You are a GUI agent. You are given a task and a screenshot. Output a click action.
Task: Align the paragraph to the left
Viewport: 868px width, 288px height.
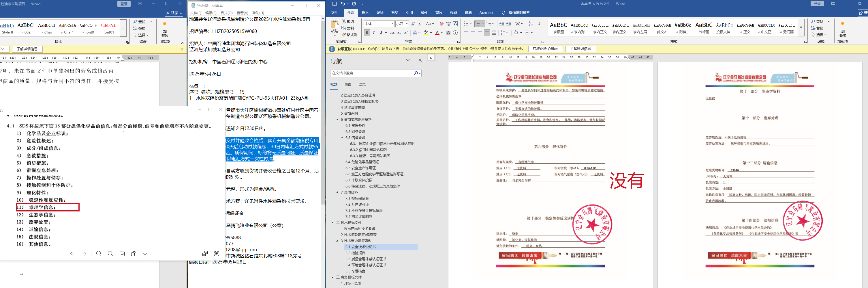(x=466, y=33)
